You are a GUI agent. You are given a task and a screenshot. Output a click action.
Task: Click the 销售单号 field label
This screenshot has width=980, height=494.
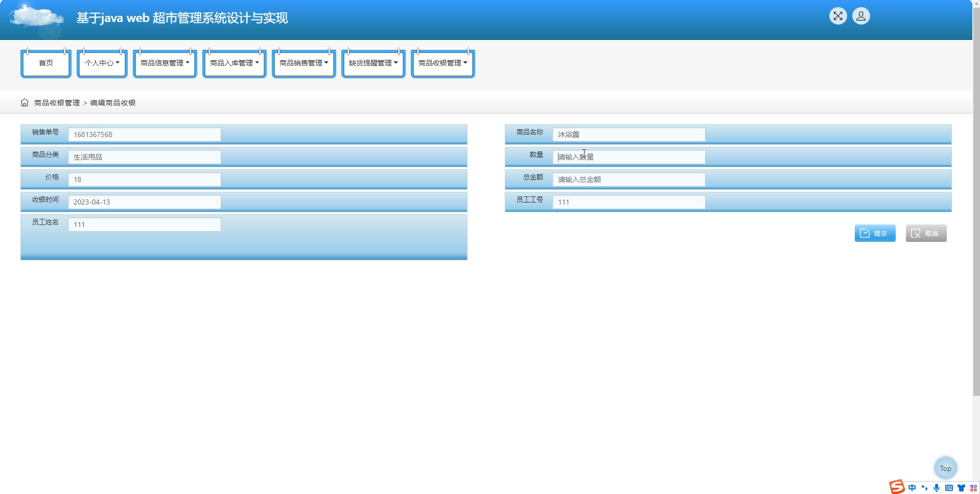point(45,132)
